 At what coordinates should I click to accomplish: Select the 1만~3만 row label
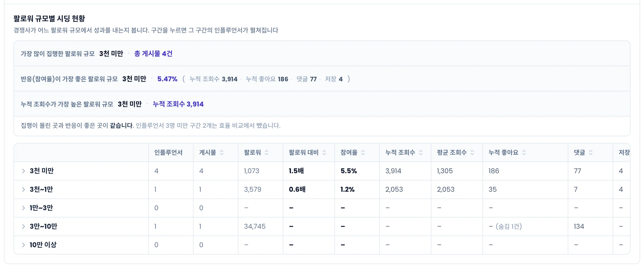coord(41,208)
